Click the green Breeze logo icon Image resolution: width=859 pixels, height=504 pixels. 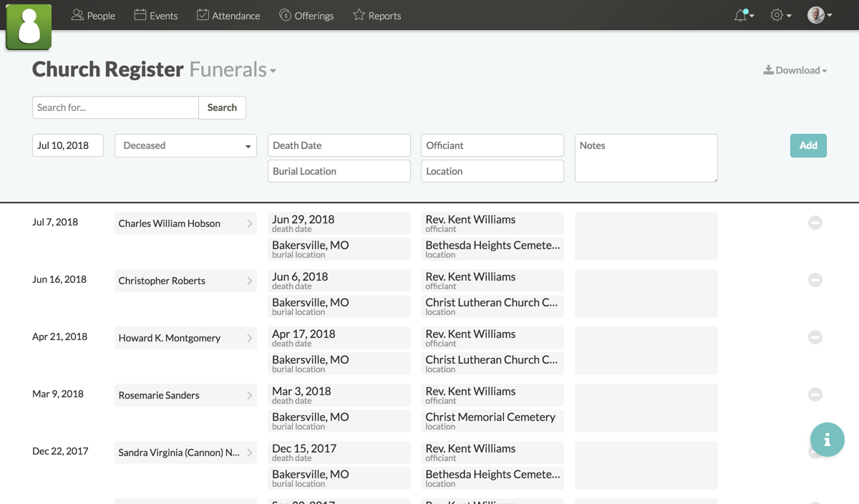[x=29, y=26]
